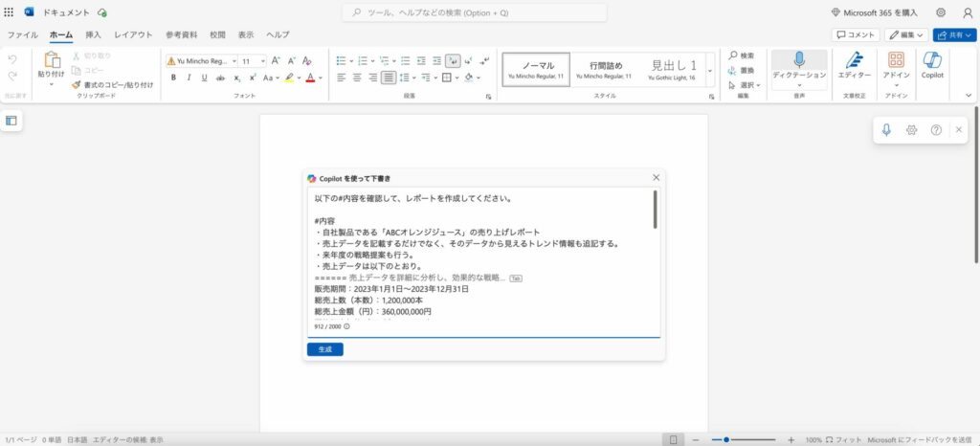The width and height of the screenshot is (980, 446).
Task: Toggle Subscript formatting
Action: pos(237,78)
